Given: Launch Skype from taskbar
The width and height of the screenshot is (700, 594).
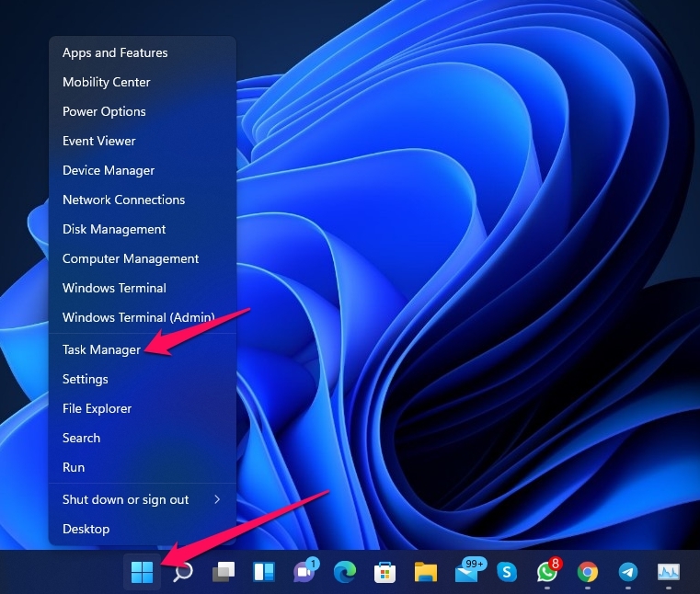Looking at the screenshot, I should [507, 572].
